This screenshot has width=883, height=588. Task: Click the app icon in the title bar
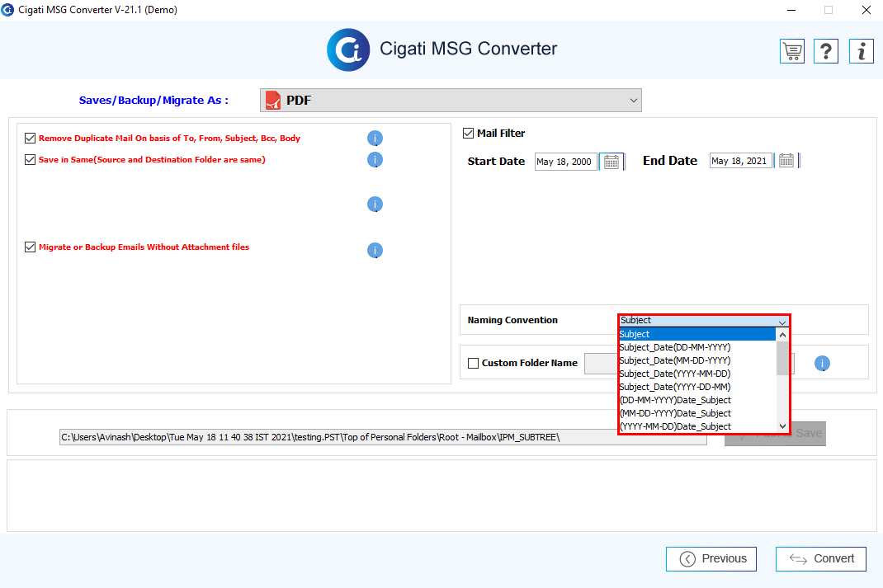(x=7, y=10)
